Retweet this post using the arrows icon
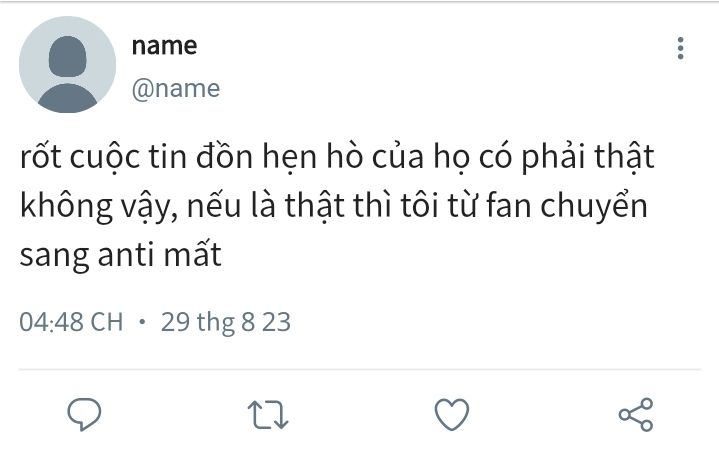 click(x=268, y=415)
